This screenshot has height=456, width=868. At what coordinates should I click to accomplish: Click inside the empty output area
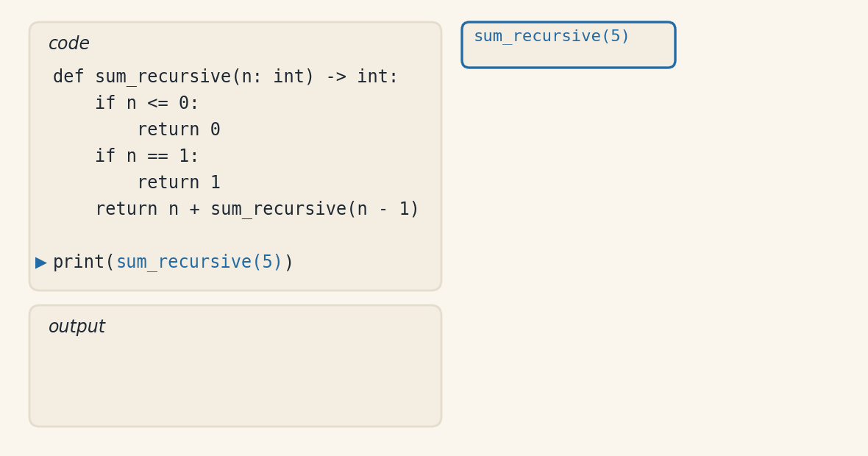coord(235,382)
